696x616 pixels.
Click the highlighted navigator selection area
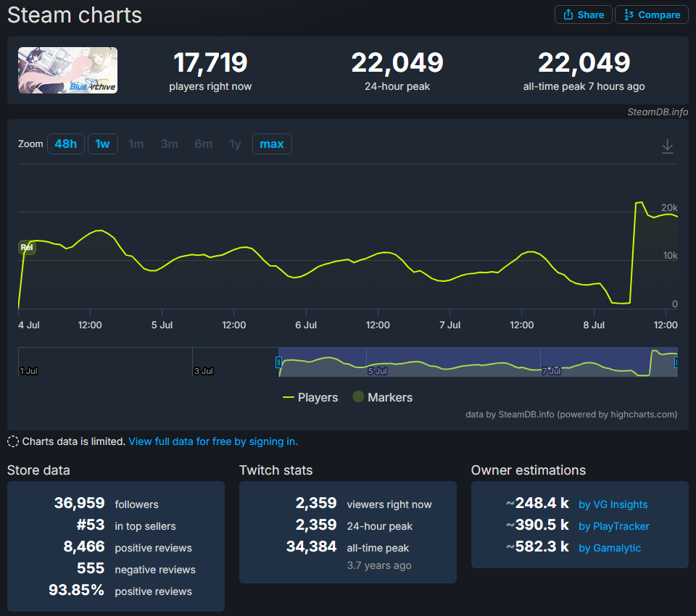(478, 362)
